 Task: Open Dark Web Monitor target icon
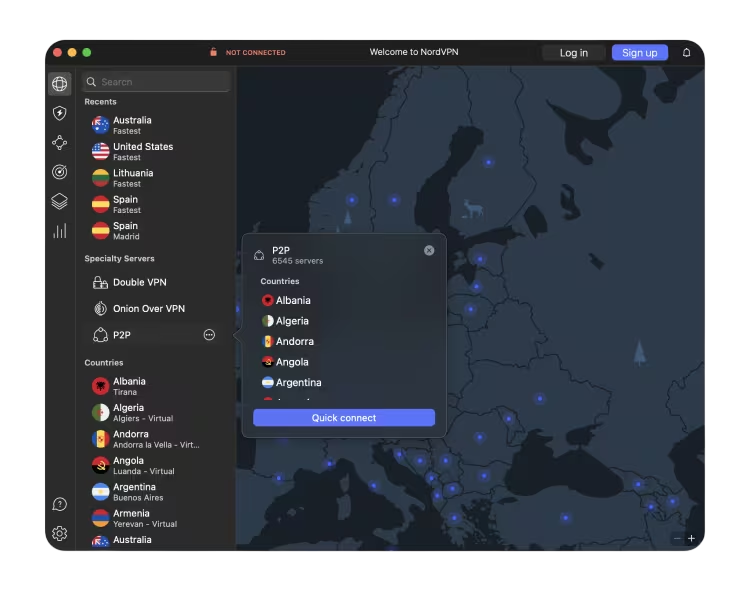pyautogui.click(x=59, y=172)
